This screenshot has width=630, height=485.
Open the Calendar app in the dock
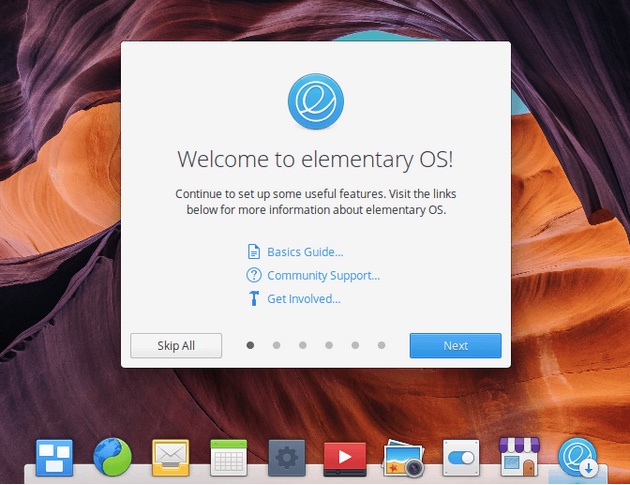tap(229, 458)
